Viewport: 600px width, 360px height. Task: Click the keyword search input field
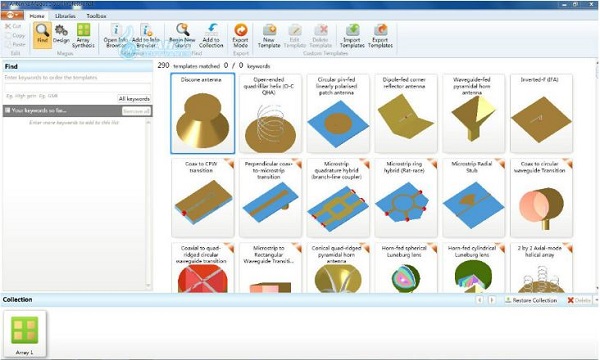78,87
